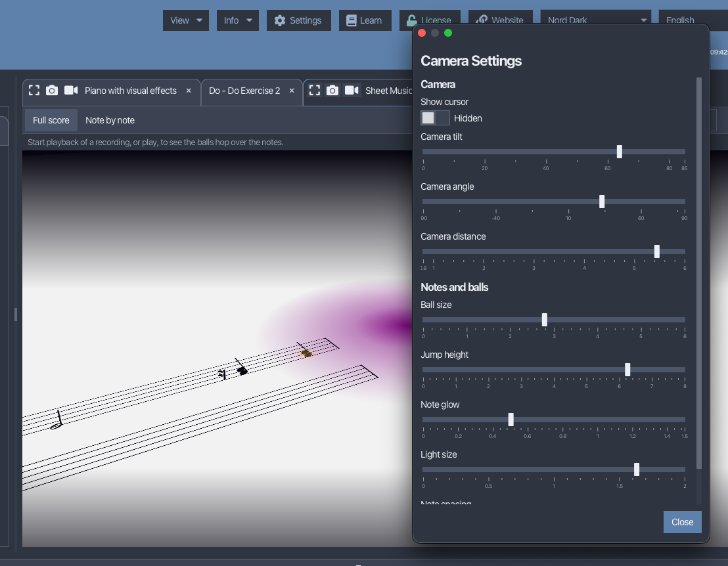728x566 pixels.
Task: Click the Light size slider handle
Action: [637, 469]
